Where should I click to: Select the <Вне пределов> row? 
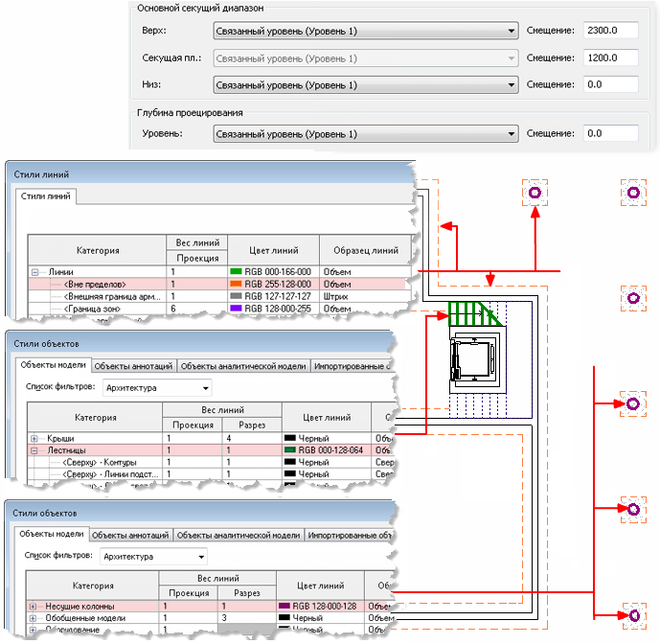pos(218,284)
